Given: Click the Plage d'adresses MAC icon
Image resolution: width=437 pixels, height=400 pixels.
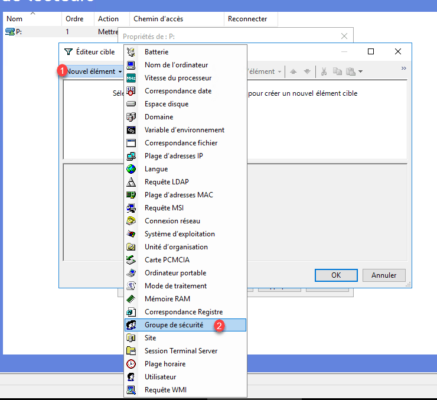Looking at the screenshot, I should pos(131,195).
